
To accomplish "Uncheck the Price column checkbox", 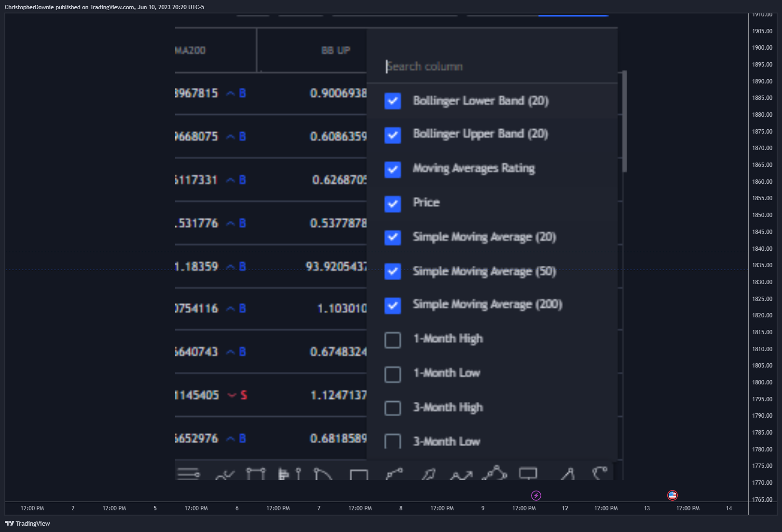I will pyautogui.click(x=393, y=204).
